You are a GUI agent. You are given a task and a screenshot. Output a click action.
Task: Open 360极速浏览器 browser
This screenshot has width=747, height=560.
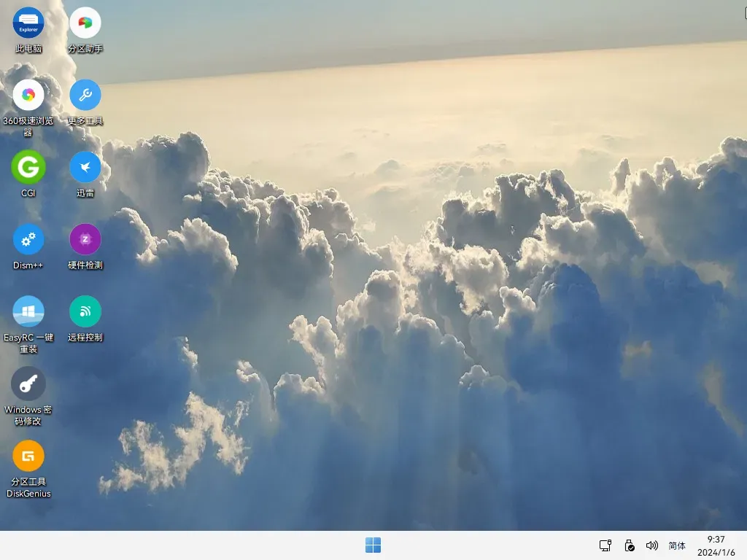28,95
